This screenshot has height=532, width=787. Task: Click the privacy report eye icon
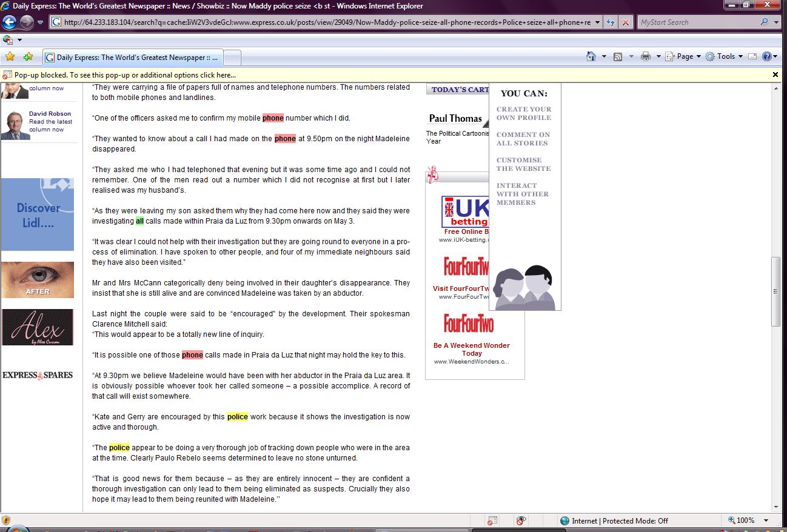(520, 520)
